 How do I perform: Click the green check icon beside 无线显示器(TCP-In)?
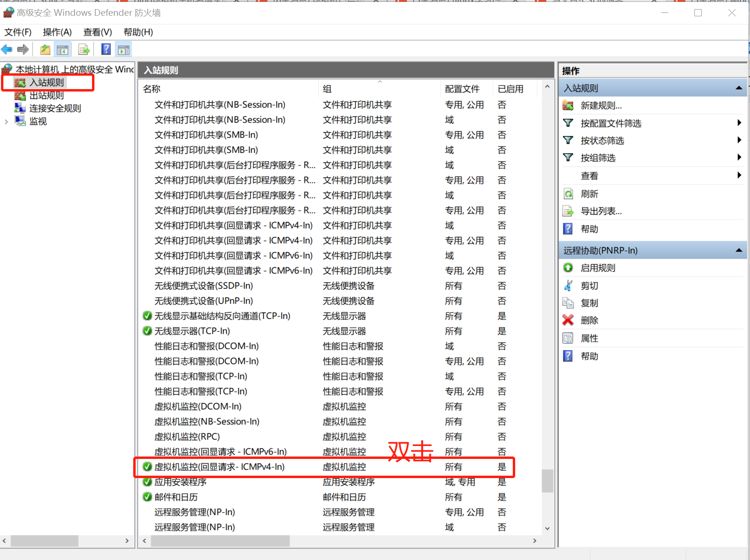148,331
